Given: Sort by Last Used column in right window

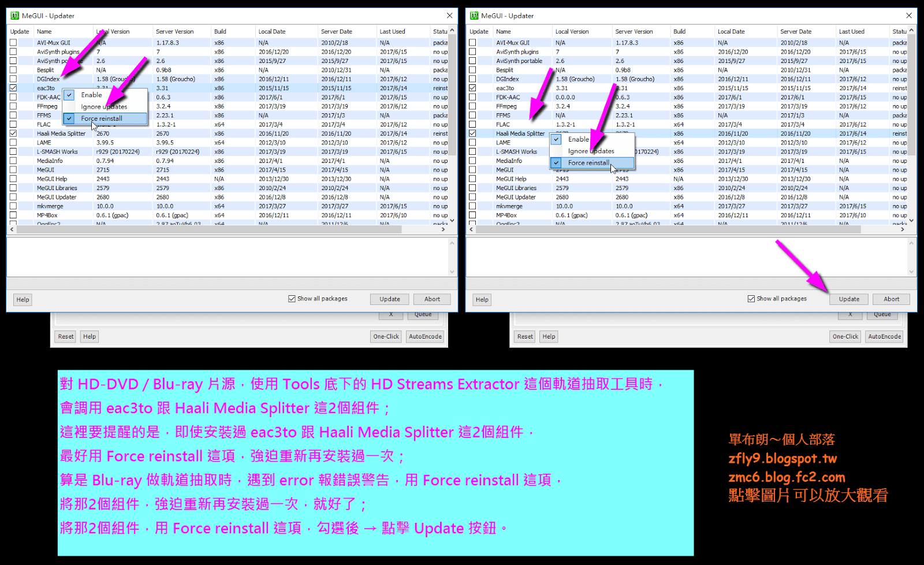Looking at the screenshot, I should click(863, 32).
